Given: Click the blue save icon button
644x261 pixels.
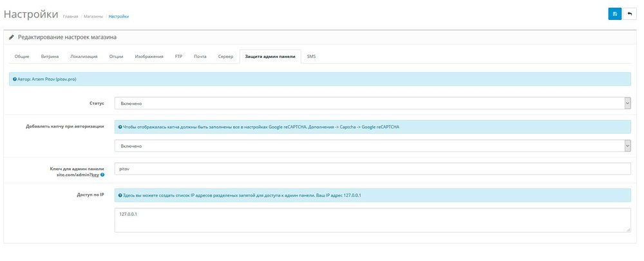Looking at the screenshot, I should click(615, 14).
